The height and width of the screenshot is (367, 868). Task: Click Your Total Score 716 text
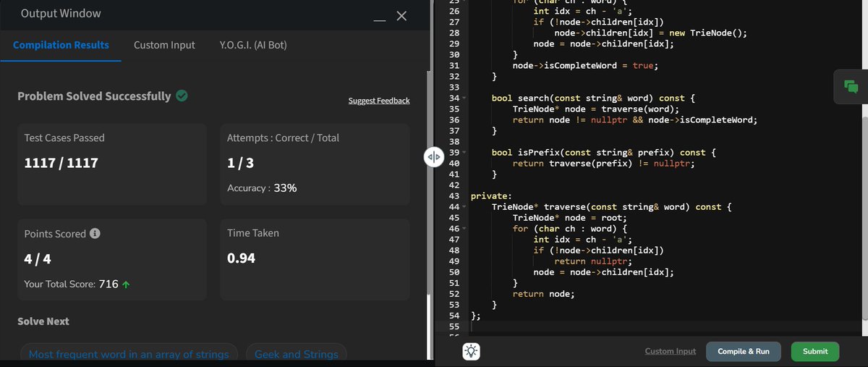[71, 284]
